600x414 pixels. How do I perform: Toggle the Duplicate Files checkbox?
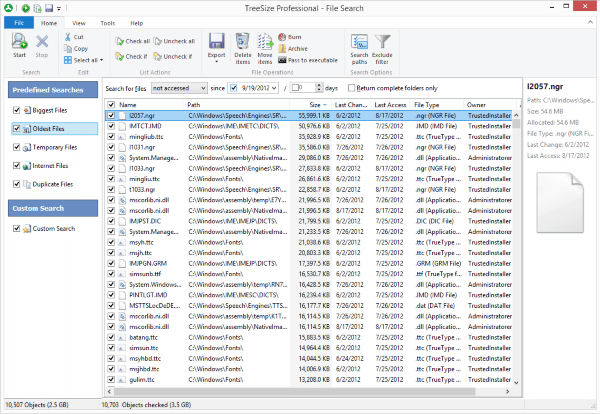click(16, 184)
